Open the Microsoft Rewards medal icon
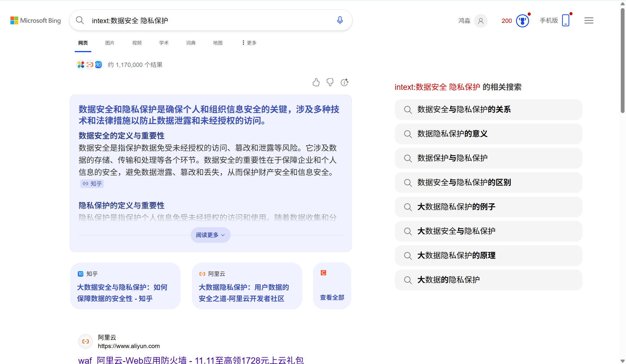 [522, 21]
